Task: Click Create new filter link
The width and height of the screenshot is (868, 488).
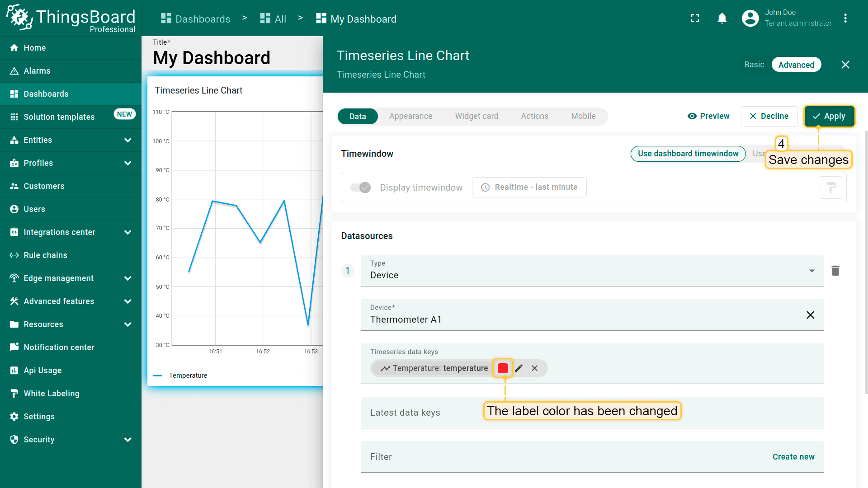Action: (793, 457)
